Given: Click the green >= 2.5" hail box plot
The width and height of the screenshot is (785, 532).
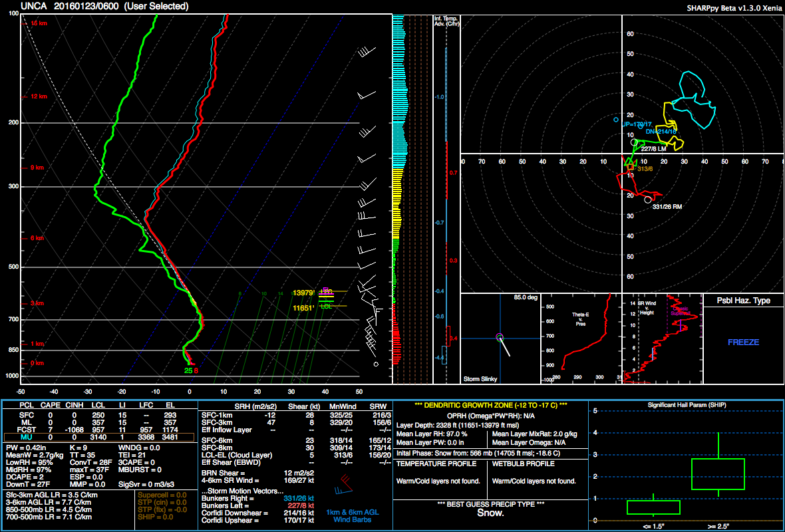Looking at the screenshot, I should [x=718, y=474].
